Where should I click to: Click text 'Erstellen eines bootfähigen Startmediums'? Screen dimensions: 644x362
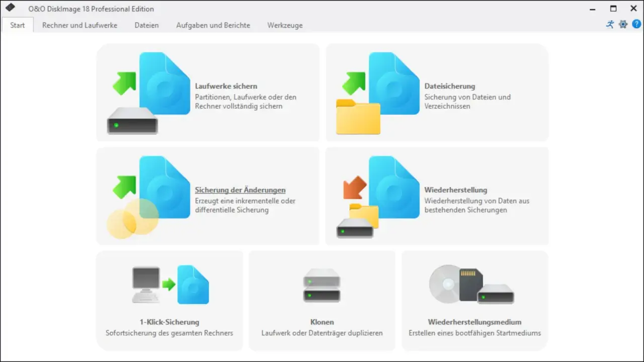(474, 333)
